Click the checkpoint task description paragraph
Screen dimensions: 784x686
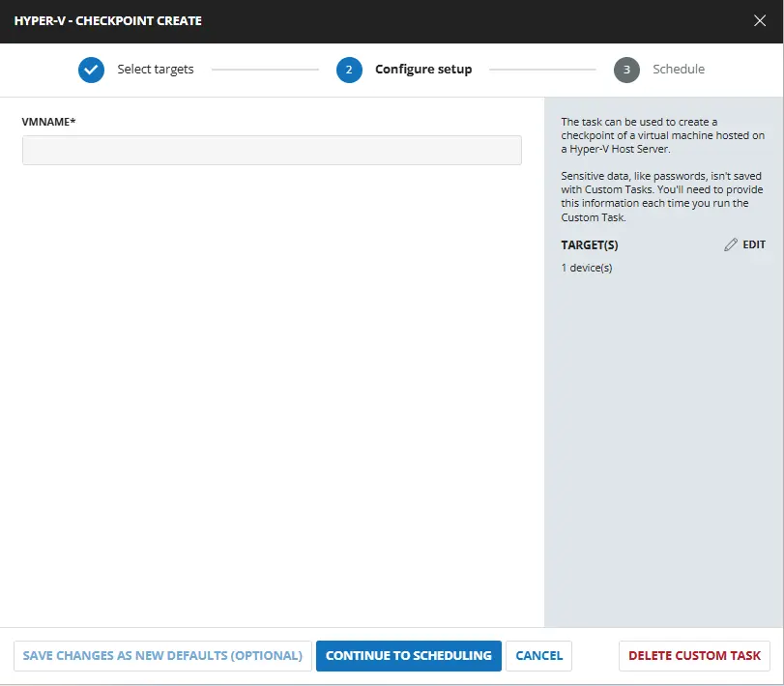[x=662, y=135]
